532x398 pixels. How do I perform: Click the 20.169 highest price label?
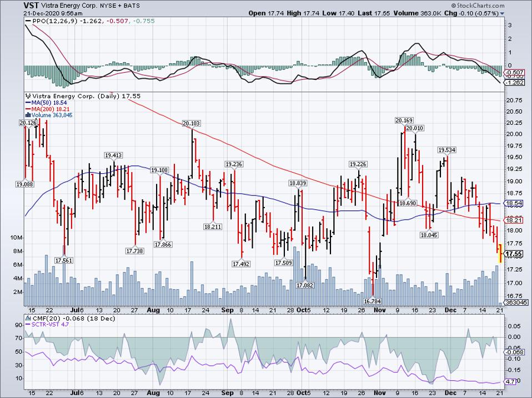(x=404, y=120)
